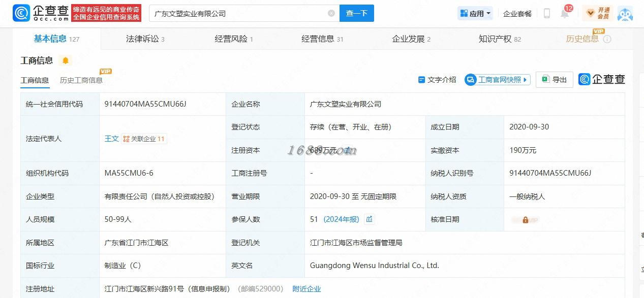The width and height of the screenshot is (644, 298).
Task: Click the Qcc.com logo
Action: (x=41, y=13)
